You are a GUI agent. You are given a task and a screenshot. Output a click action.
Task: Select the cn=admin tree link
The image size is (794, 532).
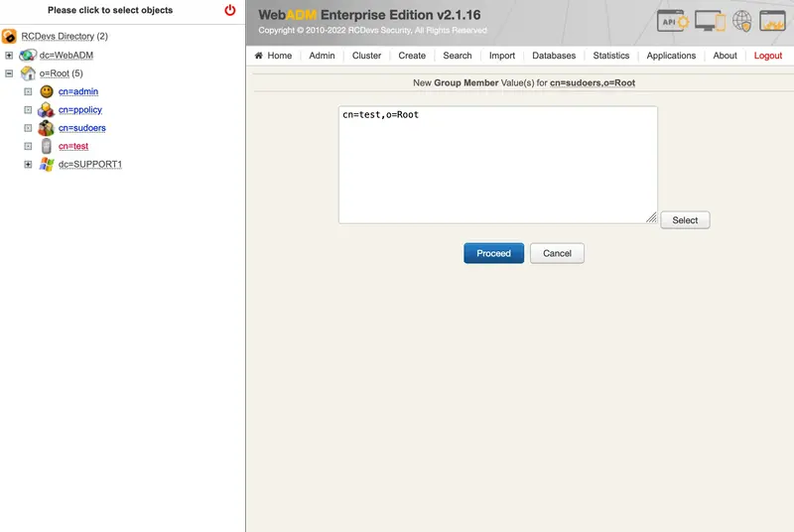tap(78, 91)
